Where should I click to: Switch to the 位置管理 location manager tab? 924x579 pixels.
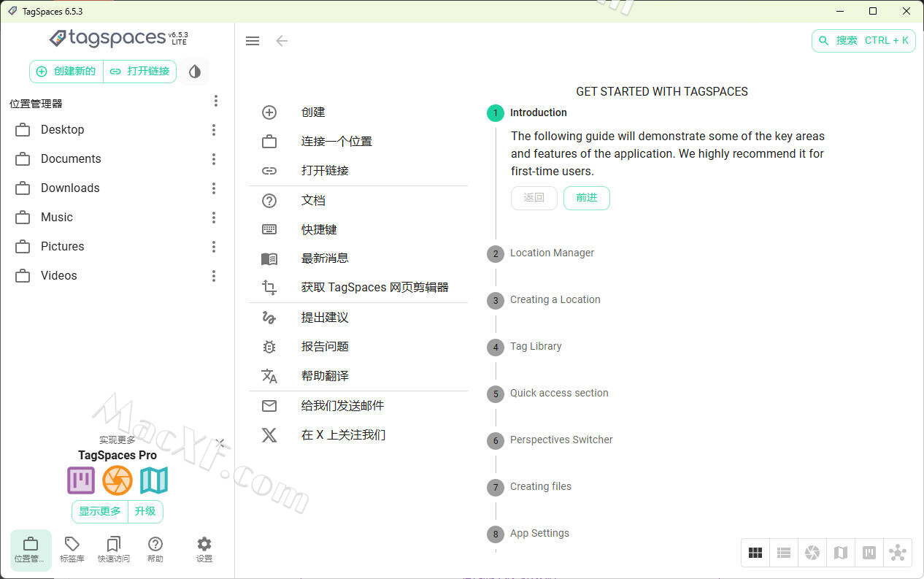coord(31,550)
